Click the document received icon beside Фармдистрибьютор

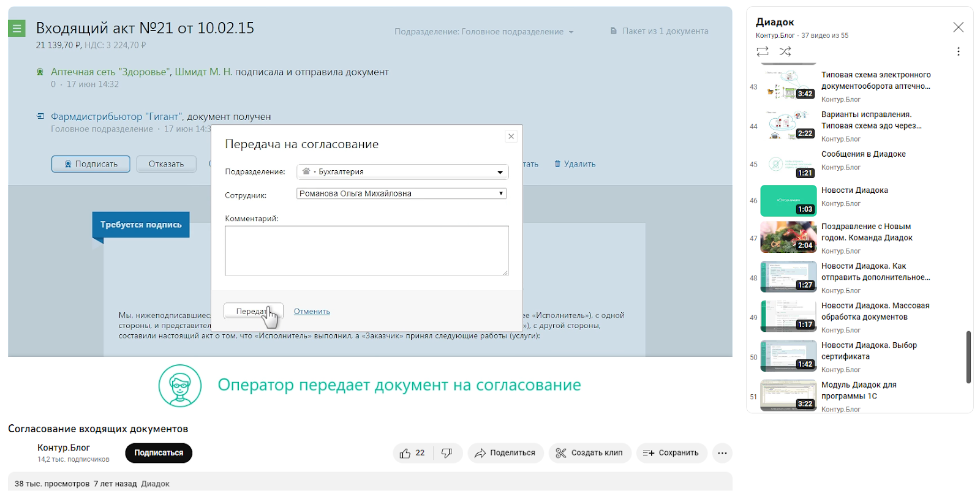tap(40, 116)
